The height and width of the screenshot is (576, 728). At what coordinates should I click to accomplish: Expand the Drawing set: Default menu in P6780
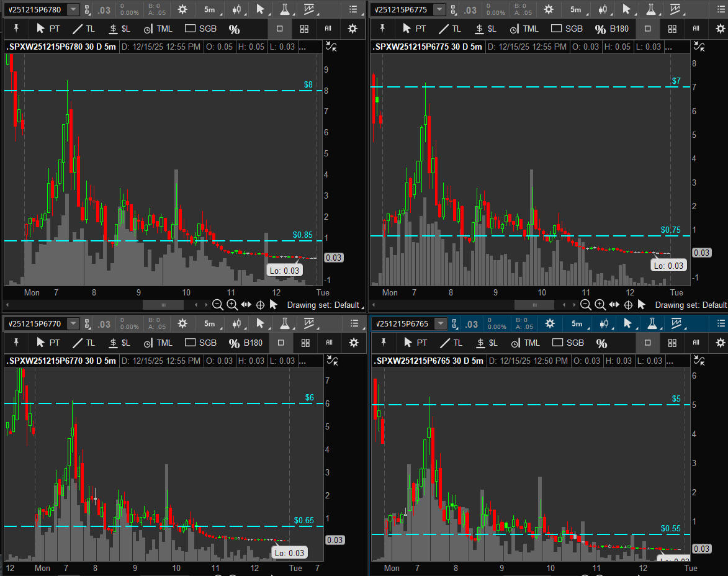tap(323, 305)
